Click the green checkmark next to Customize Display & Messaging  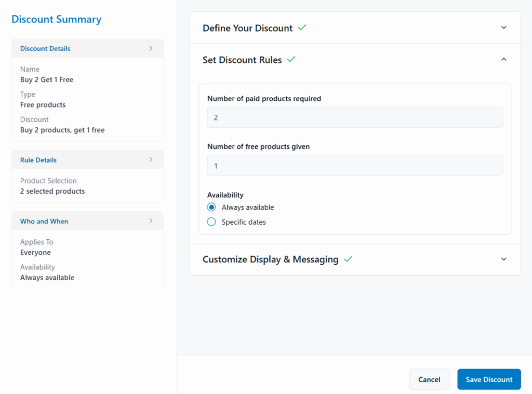[x=348, y=259]
